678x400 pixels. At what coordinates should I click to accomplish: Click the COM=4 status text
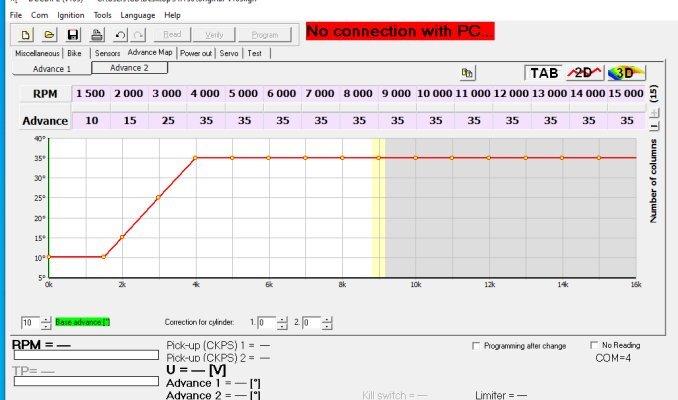tap(613, 358)
